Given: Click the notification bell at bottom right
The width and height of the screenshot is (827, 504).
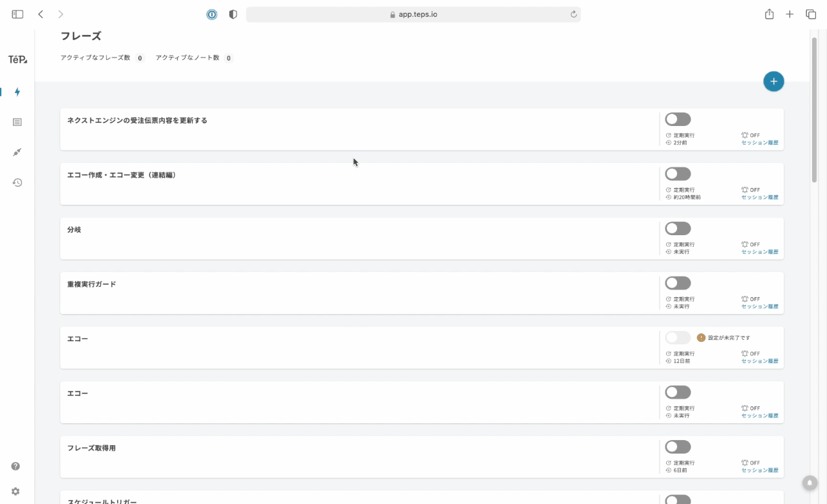Looking at the screenshot, I should [809, 482].
